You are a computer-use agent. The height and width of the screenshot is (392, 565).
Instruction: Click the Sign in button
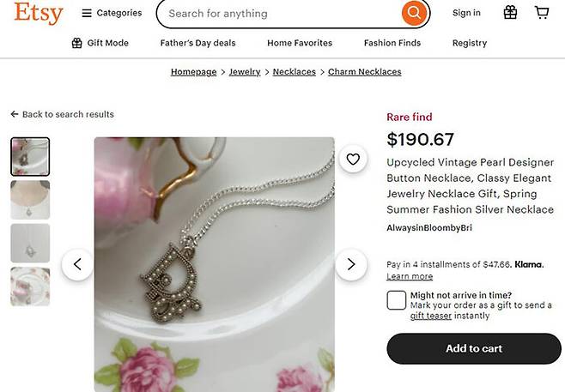466,13
